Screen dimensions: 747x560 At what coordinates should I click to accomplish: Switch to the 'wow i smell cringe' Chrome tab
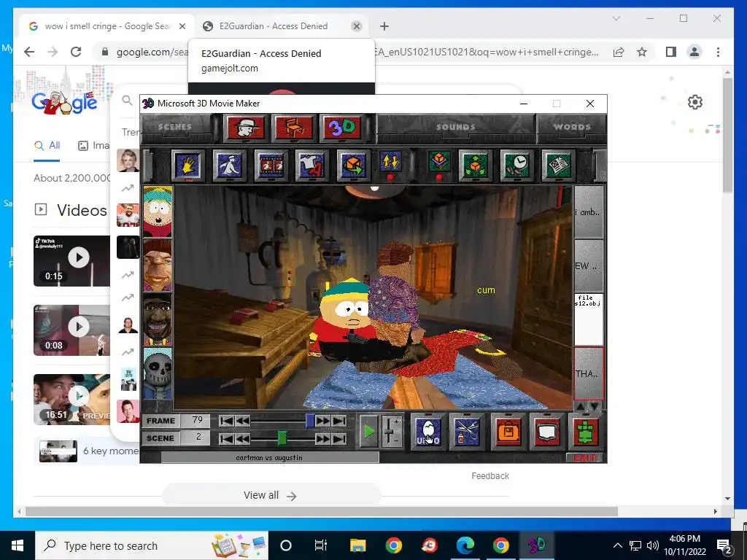pyautogui.click(x=107, y=26)
